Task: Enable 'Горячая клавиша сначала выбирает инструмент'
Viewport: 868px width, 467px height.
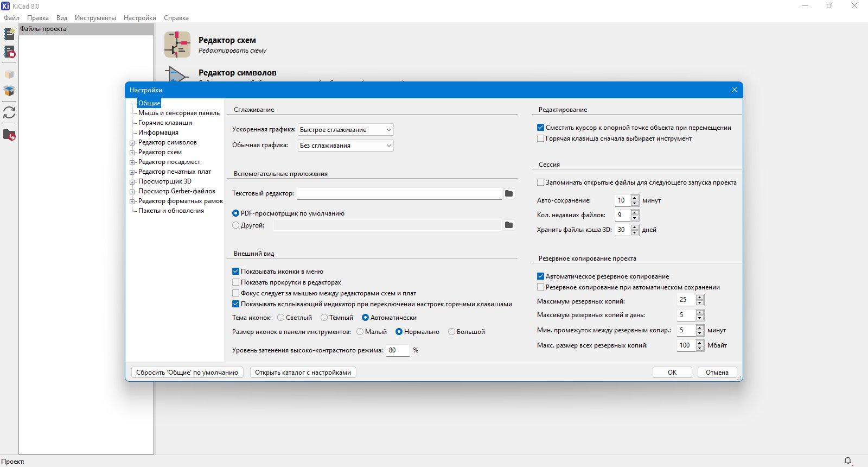Action: 540,138
